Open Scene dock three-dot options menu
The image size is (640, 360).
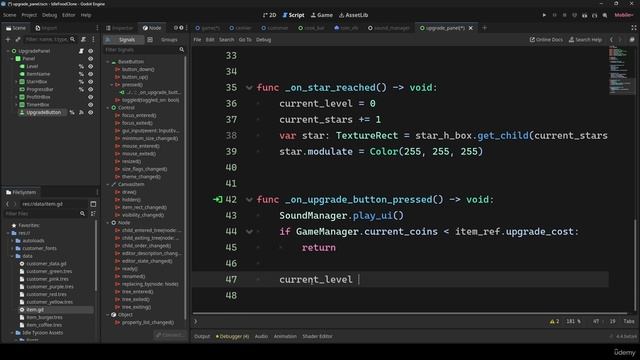point(93,40)
